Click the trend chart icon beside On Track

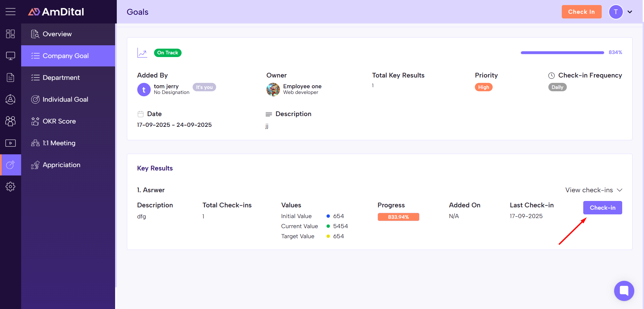142,53
